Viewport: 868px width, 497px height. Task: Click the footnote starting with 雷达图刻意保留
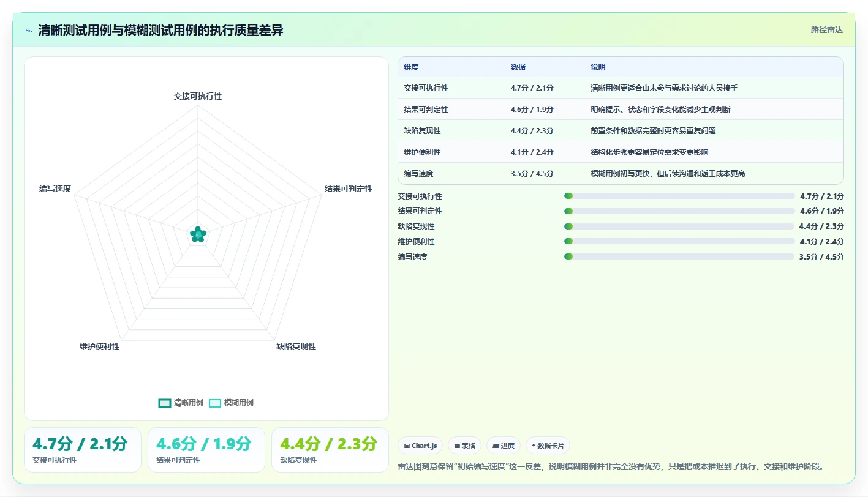pos(611,467)
